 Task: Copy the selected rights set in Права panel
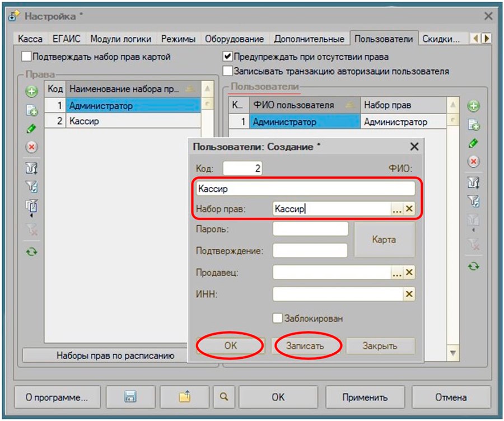click(x=31, y=110)
